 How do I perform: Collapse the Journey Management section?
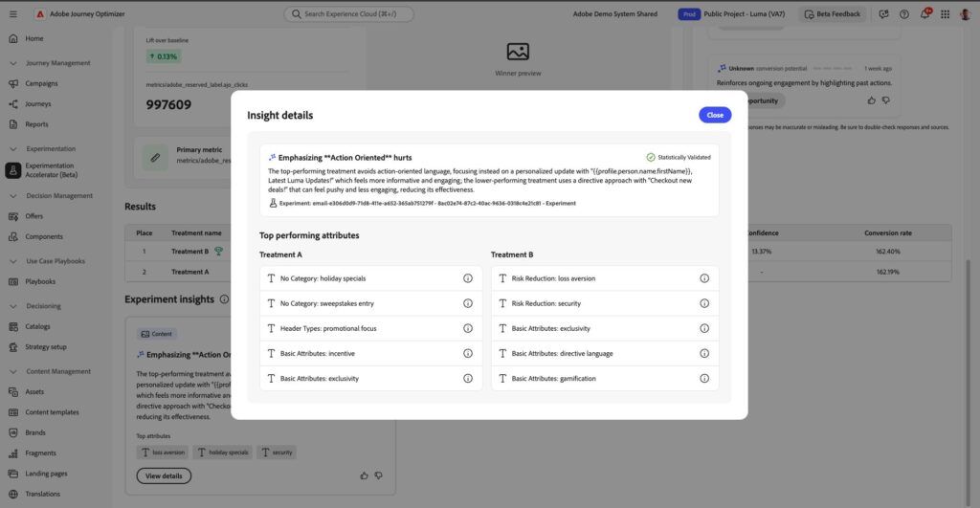point(13,63)
